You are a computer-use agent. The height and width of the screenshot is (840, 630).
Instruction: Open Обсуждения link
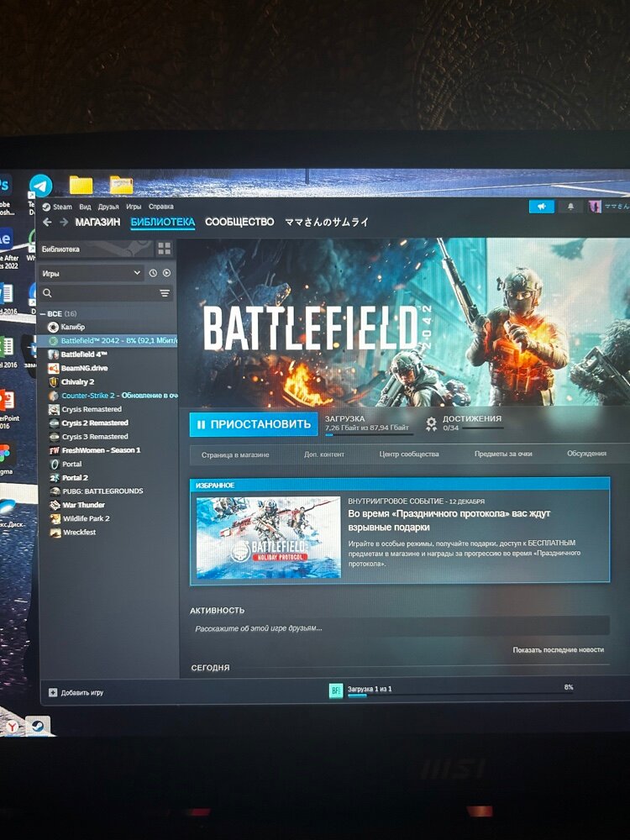pos(586,454)
